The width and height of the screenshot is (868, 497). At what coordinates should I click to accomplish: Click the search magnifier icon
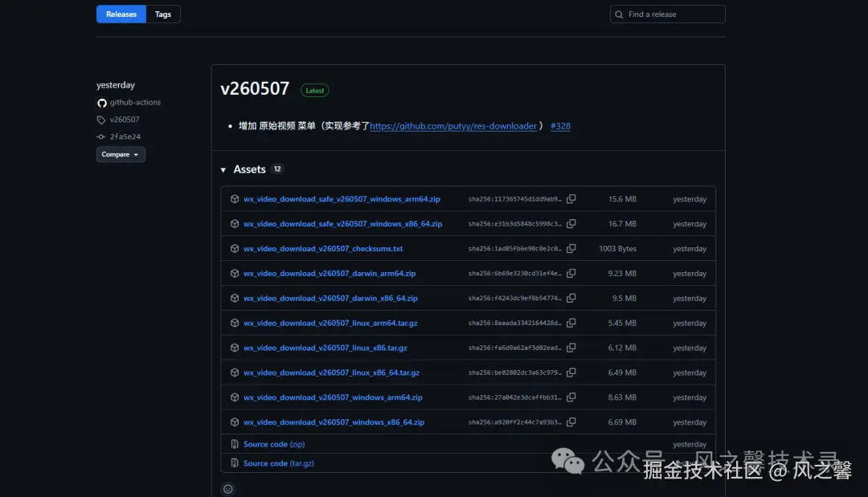[x=619, y=14]
